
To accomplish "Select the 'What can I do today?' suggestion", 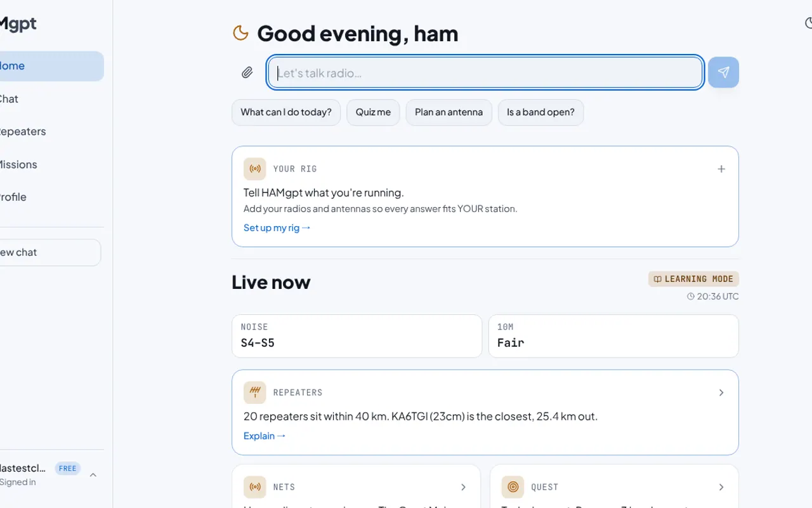I will point(286,112).
